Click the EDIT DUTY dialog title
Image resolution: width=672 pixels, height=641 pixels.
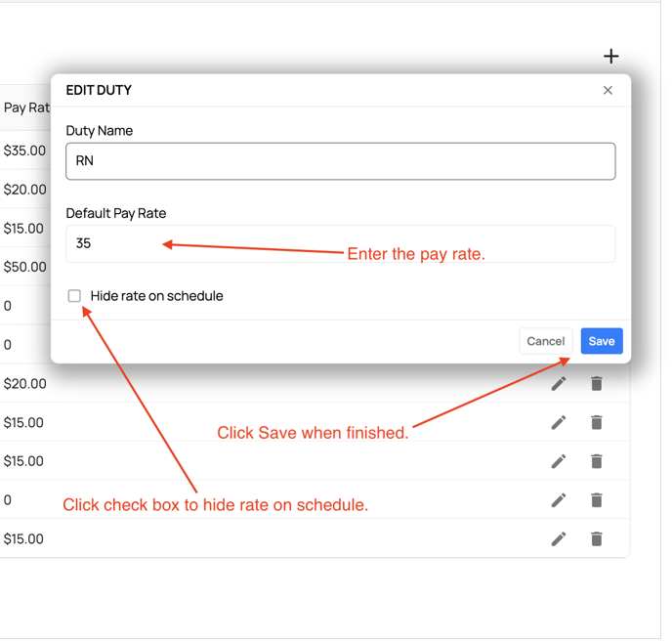[99, 90]
